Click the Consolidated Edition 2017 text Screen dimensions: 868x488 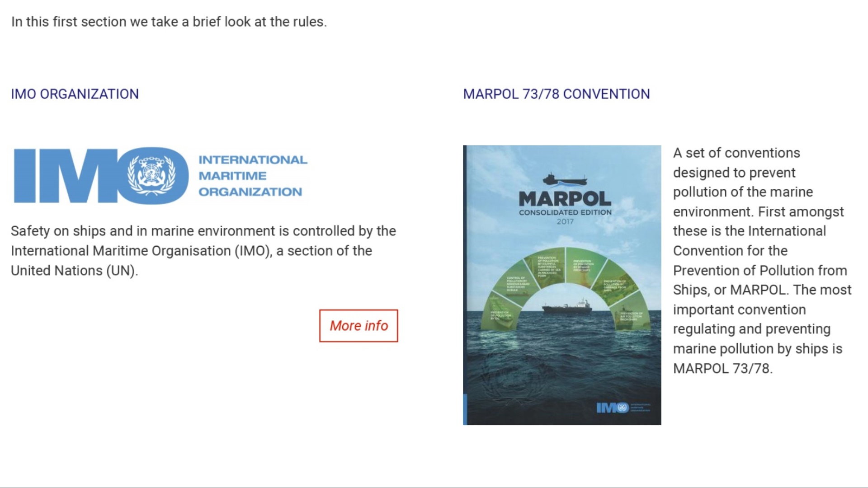(565, 216)
